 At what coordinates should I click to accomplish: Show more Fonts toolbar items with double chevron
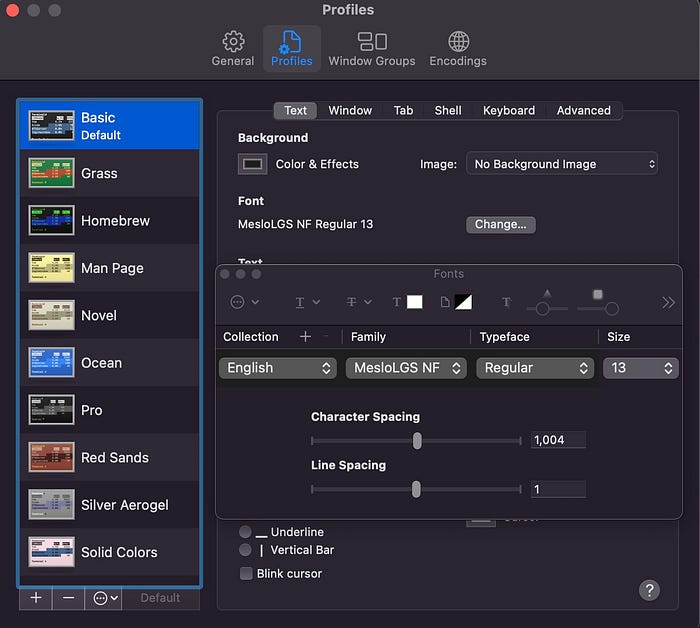[x=668, y=302]
